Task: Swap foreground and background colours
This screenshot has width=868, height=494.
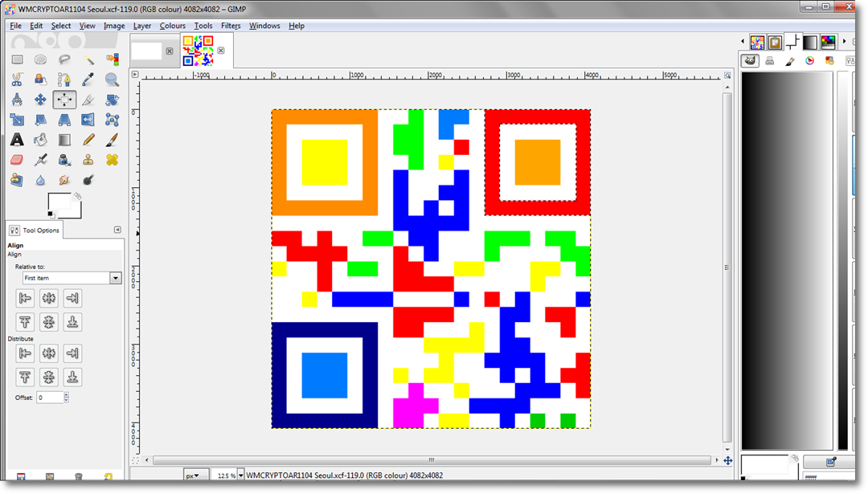Action: pyautogui.click(x=77, y=196)
